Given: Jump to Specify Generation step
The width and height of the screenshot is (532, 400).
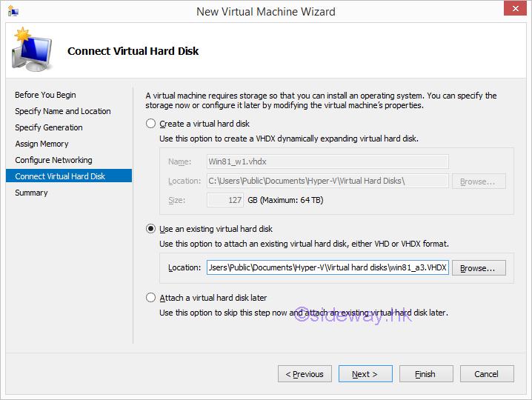Looking at the screenshot, I should [49, 127].
